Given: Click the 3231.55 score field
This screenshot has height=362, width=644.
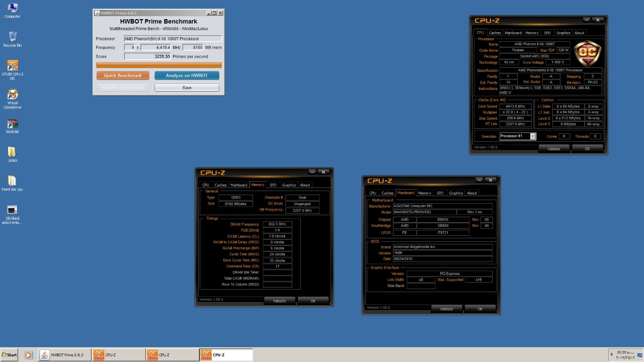Looking at the screenshot, I should (x=147, y=56).
